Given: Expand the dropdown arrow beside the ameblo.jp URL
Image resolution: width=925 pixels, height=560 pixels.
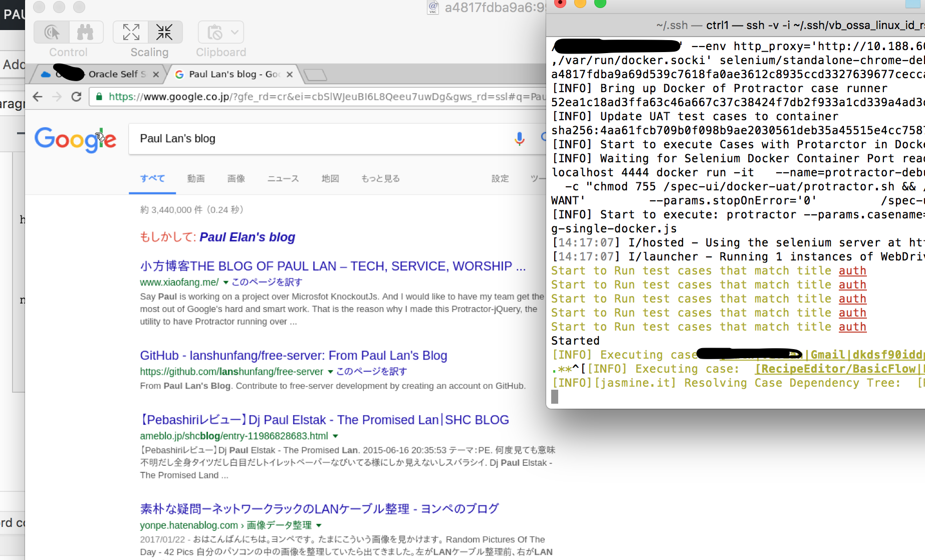Looking at the screenshot, I should click(335, 436).
